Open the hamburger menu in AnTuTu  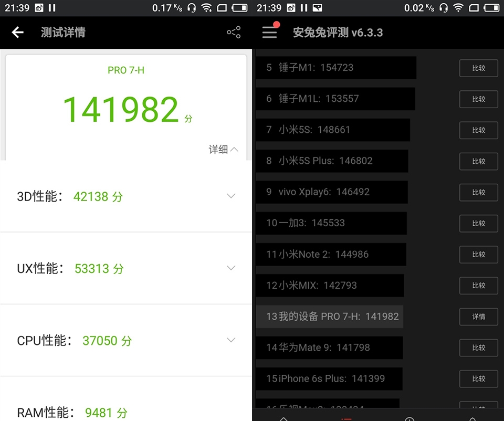coord(269,33)
